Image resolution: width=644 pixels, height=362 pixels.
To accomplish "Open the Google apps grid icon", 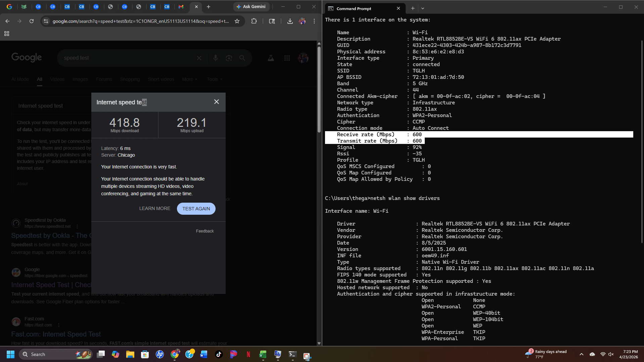I will point(287,58).
